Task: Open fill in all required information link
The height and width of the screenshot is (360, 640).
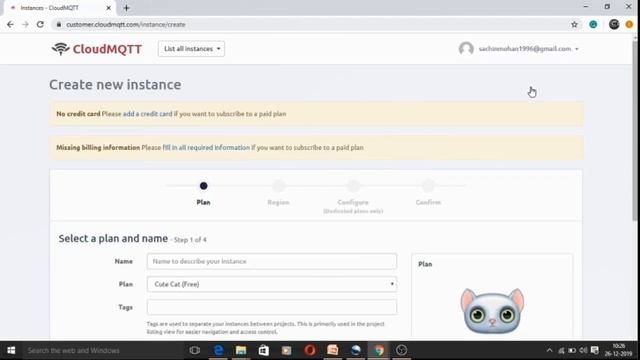Action: [x=206, y=148]
